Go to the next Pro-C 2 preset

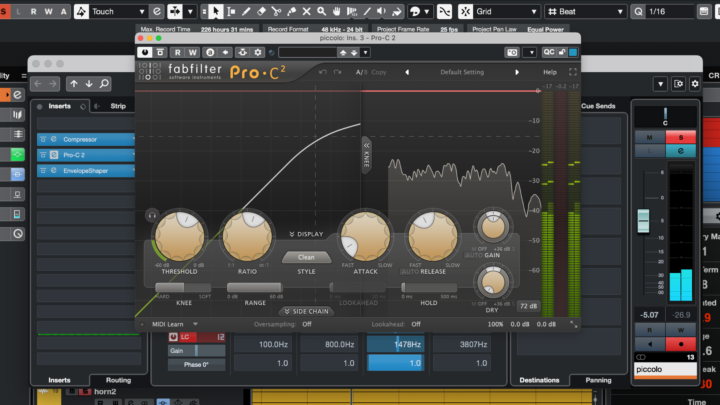517,72
